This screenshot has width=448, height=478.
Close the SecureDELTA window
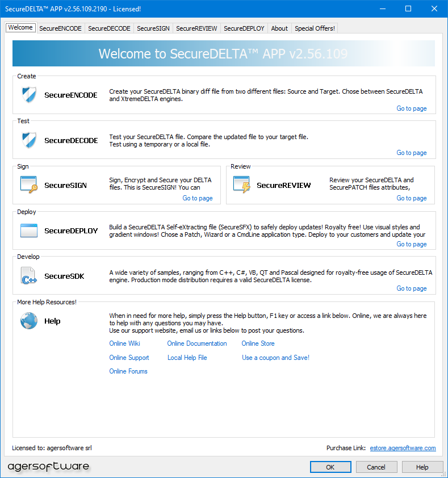click(434, 9)
